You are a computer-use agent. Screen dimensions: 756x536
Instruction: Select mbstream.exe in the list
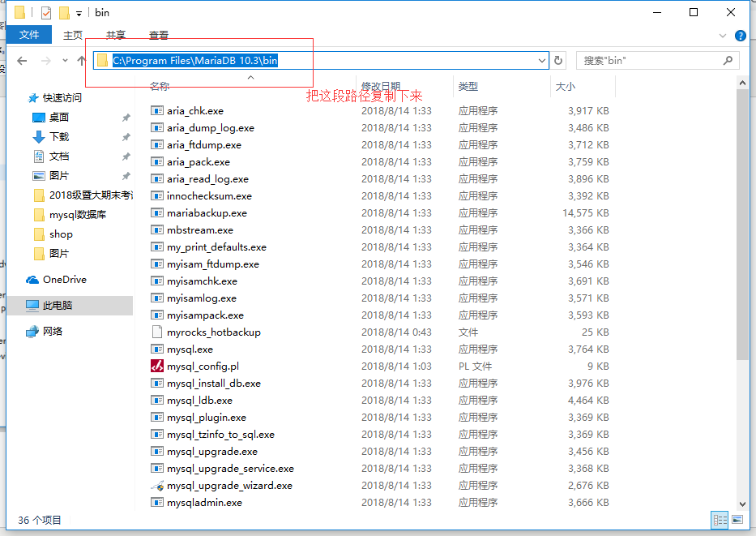[x=200, y=230]
